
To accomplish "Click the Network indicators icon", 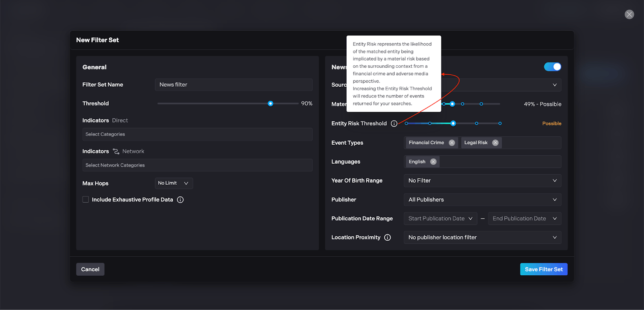I will click(x=116, y=152).
